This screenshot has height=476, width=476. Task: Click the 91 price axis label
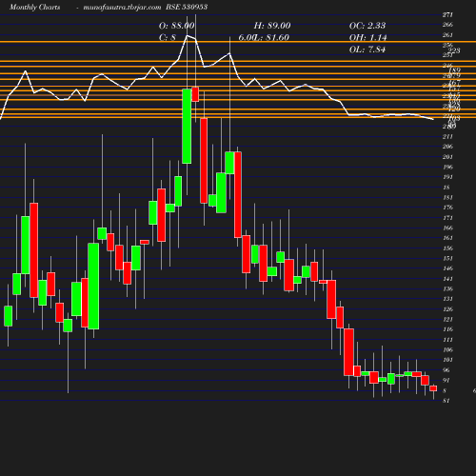pyautogui.click(x=446, y=380)
